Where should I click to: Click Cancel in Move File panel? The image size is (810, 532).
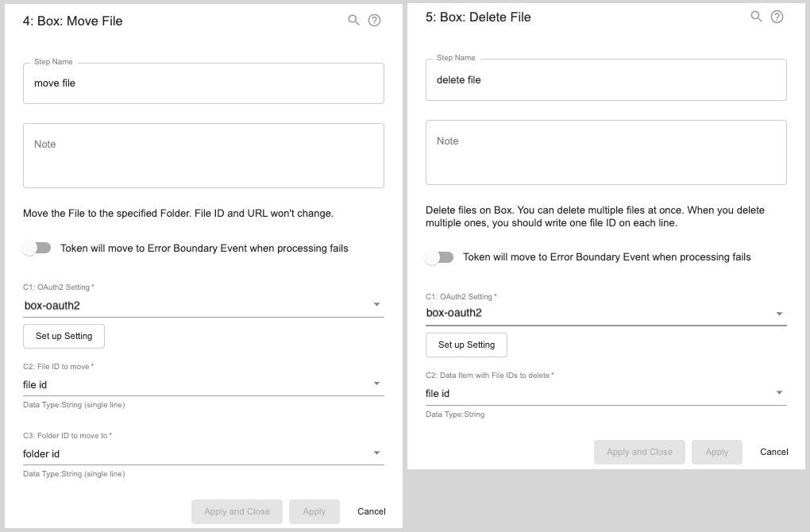[x=371, y=511]
